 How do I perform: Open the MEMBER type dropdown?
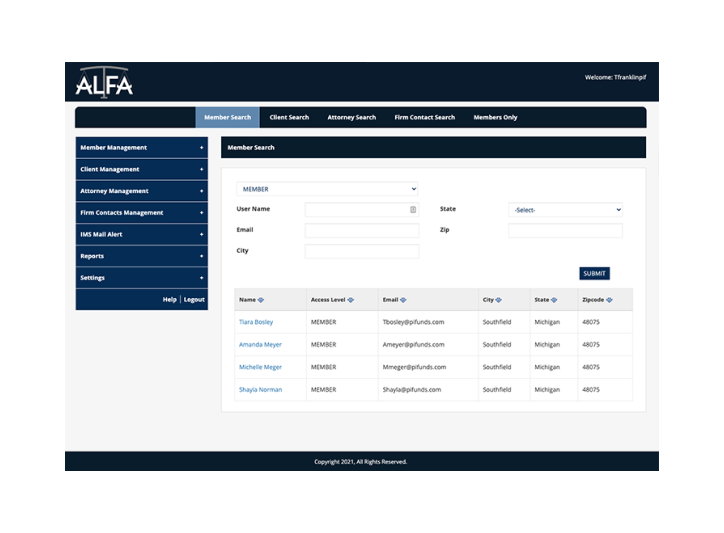pos(327,189)
